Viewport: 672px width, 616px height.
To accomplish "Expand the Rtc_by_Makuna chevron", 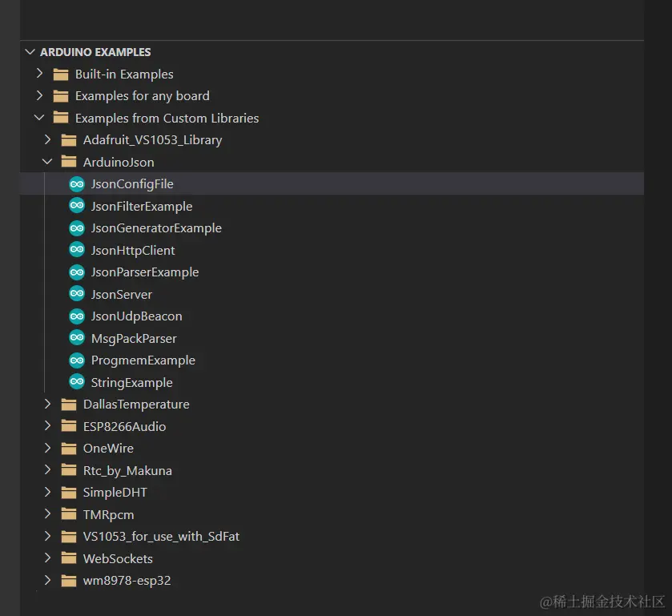I will click(x=47, y=470).
